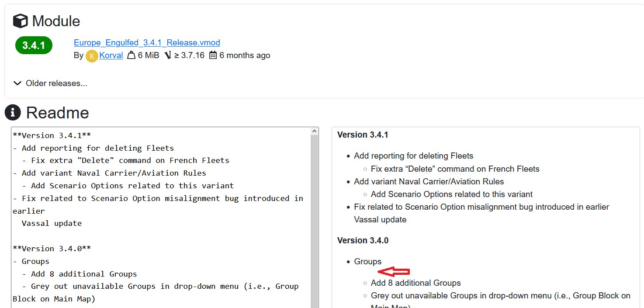
Task: Click Korval's yellow "K" avatar icon
Action: [92, 56]
